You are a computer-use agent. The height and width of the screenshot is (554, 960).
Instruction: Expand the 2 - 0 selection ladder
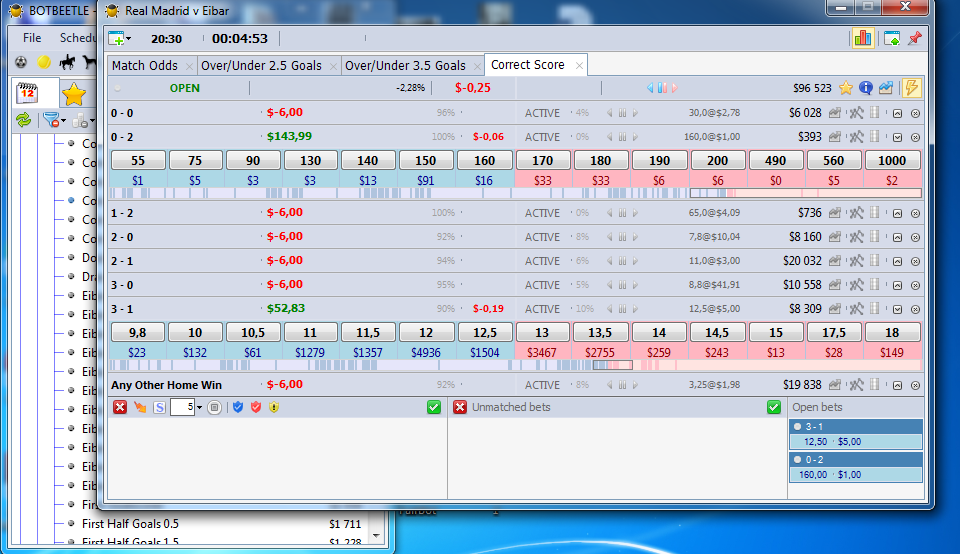(897, 238)
